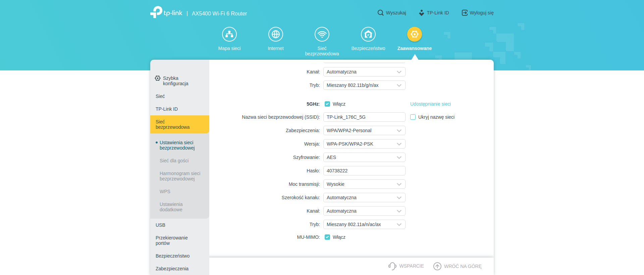Click the Udostępnianie sieci link
Viewport: 644px width, 275px height.
pos(430,104)
